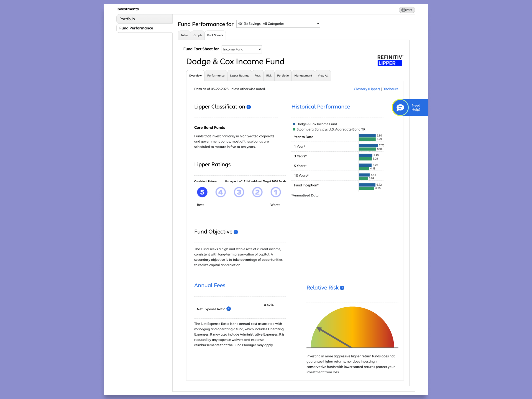
Task: Click the Historical Performance heading link
Action: [x=321, y=107]
